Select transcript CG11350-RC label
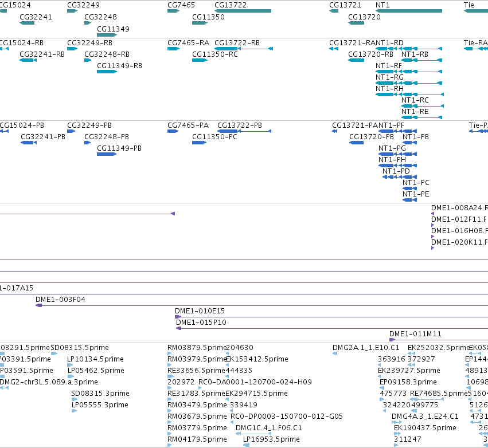The width and height of the screenshot is (488, 448). [215, 54]
